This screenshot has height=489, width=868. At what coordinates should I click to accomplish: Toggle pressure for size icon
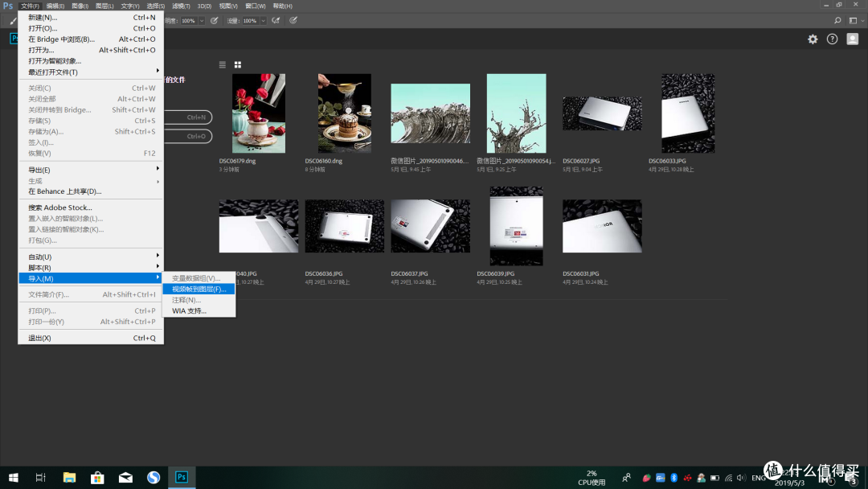(x=293, y=20)
